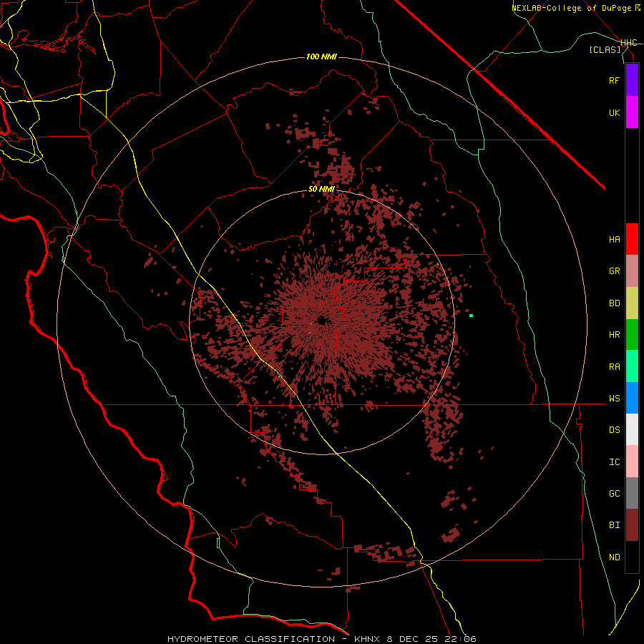Viewport: 644px width, 644px height.
Task: Click the [CLAS] units label
Action: pyautogui.click(x=605, y=49)
